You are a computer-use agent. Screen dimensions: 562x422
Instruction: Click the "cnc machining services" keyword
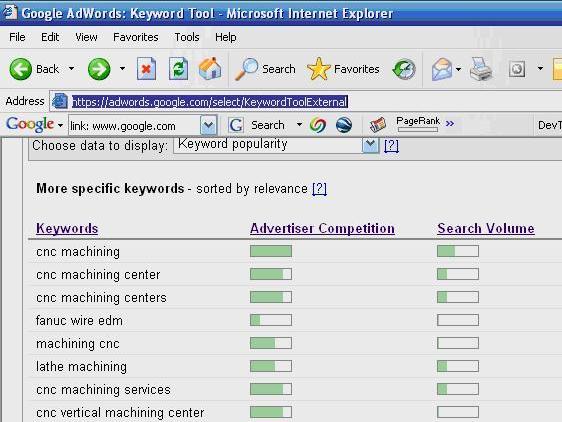pos(103,389)
